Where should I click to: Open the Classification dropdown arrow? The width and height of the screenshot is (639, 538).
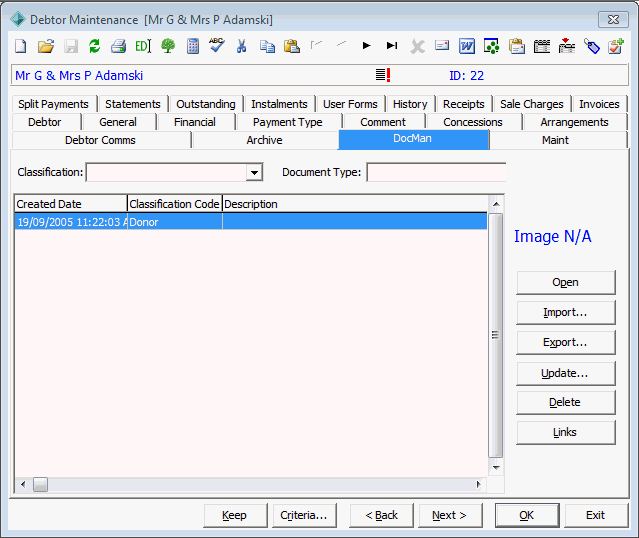click(x=254, y=172)
